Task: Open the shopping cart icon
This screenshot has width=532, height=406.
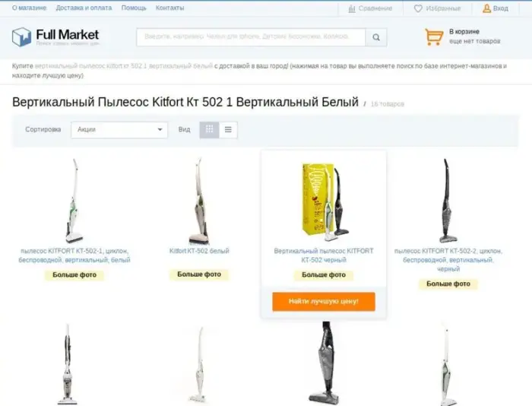Action: [434, 36]
